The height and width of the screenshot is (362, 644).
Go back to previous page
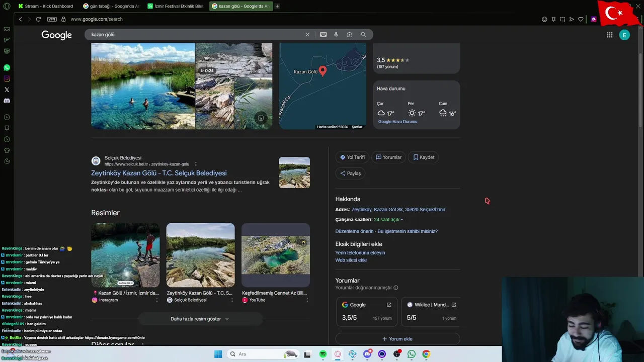tap(20, 19)
